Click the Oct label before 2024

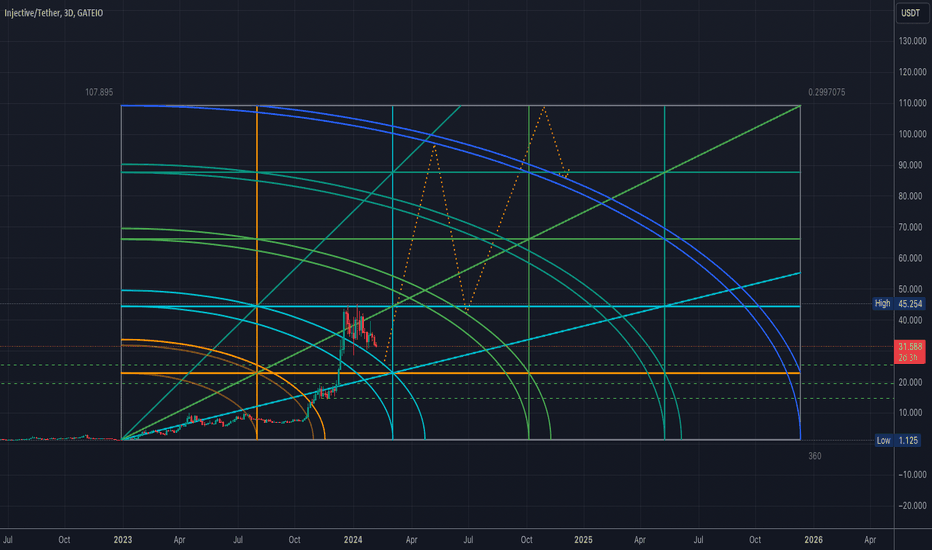click(294, 540)
